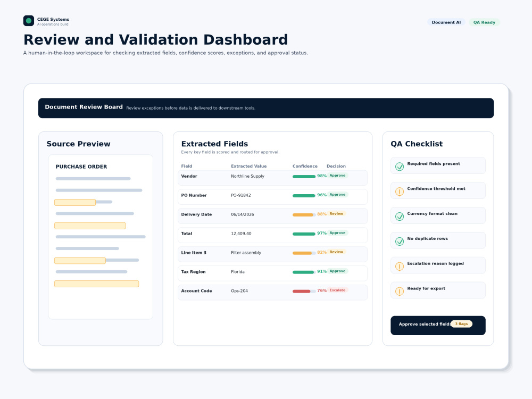
Task: Click the Ops-204 value
Action: (239, 291)
